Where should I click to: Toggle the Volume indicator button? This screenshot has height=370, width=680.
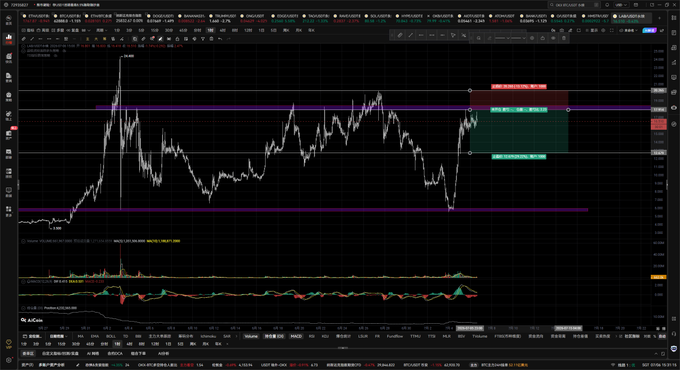[x=251, y=336]
